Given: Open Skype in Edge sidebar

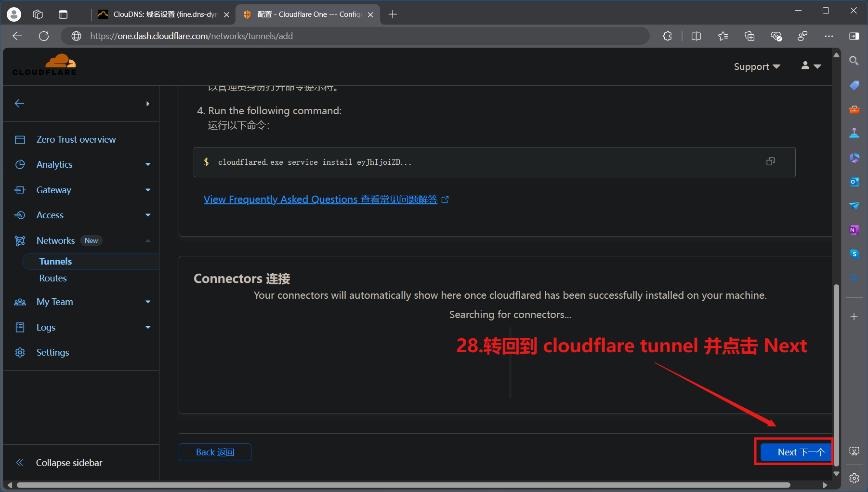Looking at the screenshot, I should click(x=854, y=254).
